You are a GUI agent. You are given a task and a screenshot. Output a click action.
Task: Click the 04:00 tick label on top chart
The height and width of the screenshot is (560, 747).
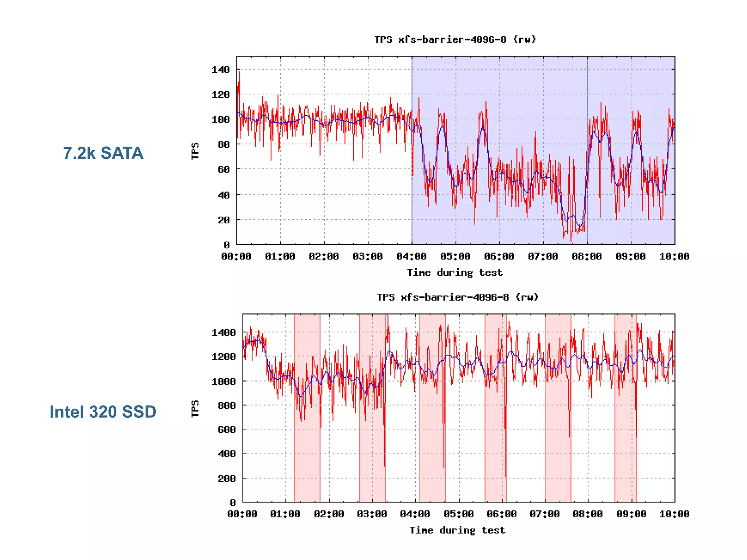411,256
